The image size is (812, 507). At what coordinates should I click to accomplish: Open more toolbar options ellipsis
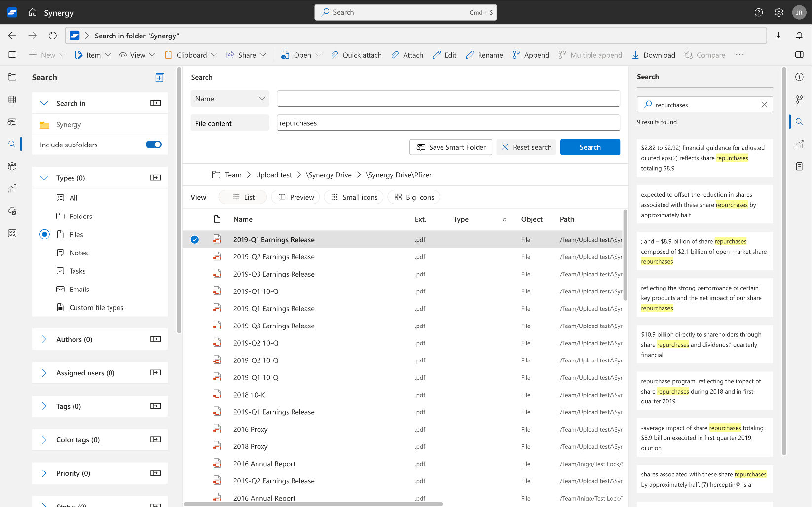click(739, 55)
